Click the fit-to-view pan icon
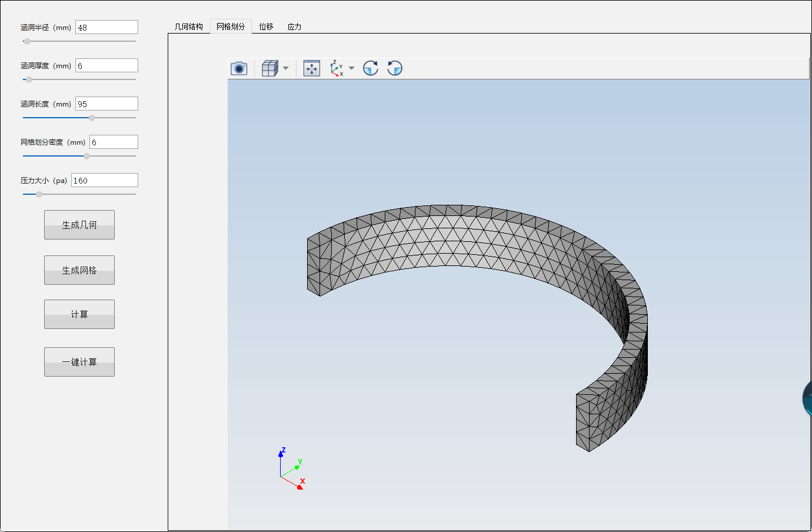Screen dimensions: 812x532 (x=312, y=68)
